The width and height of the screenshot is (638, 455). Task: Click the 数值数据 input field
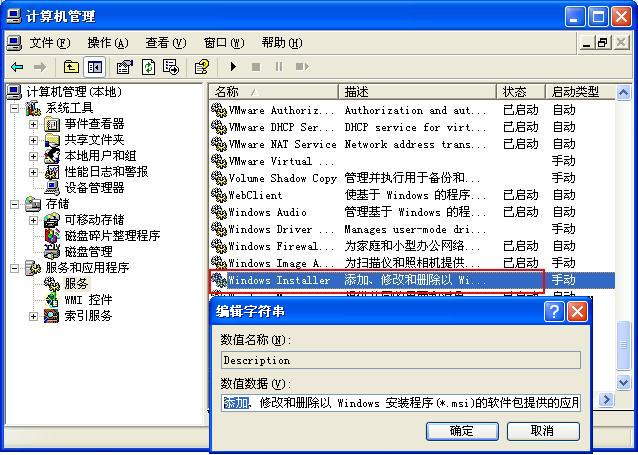tap(401, 403)
